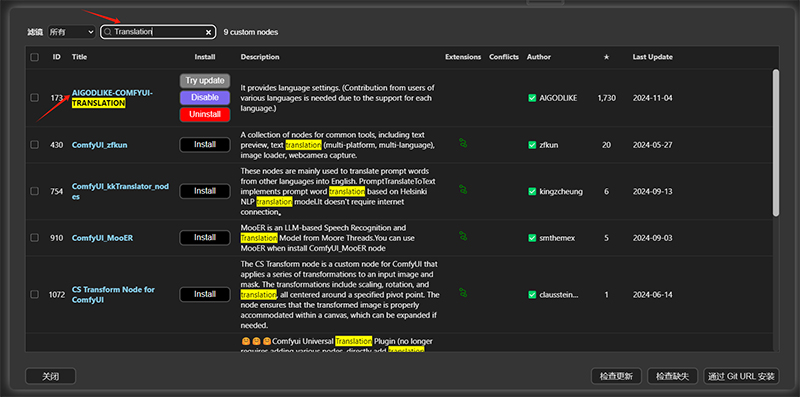
Task: Open extensions link icon for CS Transform Node
Action: pyautogui.click(x=463, y=293)
